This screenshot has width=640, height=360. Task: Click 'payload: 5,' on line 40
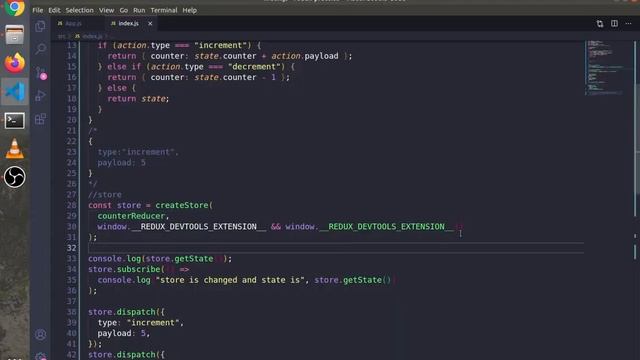click(x=124, y=333)
